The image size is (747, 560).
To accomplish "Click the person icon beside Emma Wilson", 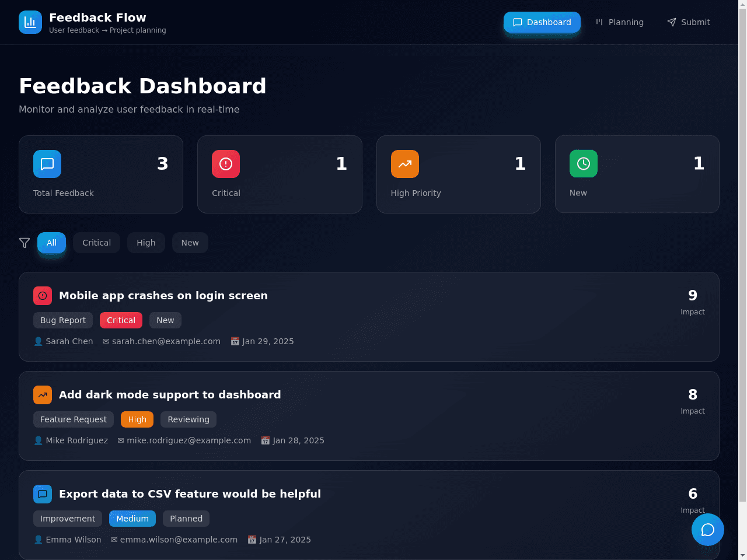I will pyautogui.click(x=39, y=540).
